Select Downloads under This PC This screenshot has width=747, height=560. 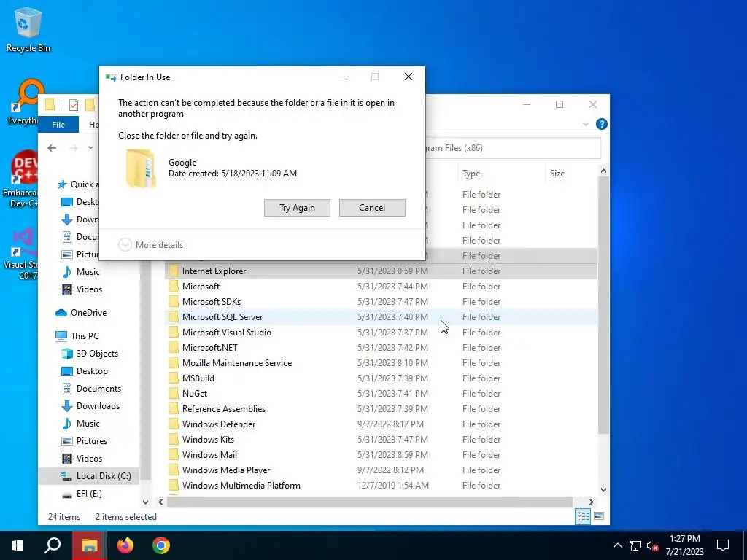click(x=98, y=406)
